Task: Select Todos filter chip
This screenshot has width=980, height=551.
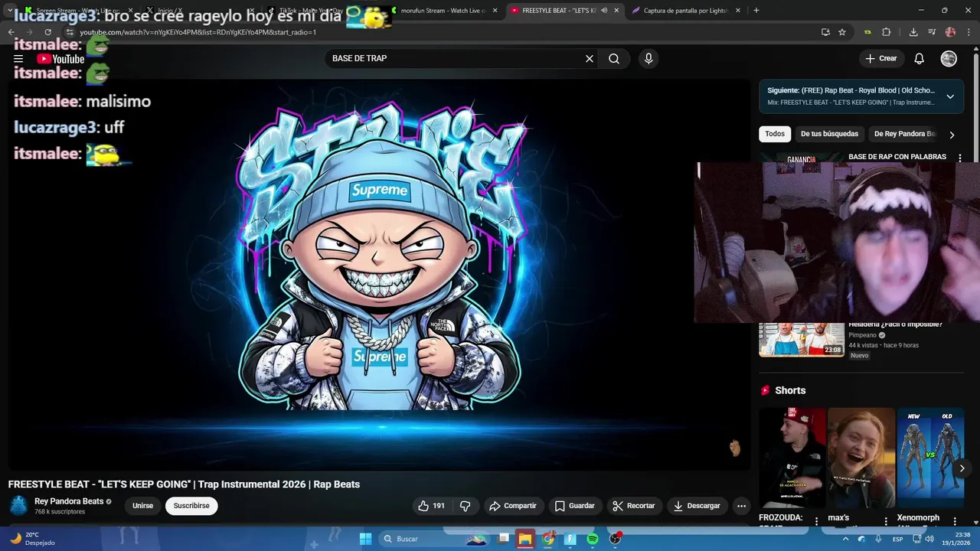Action: coord(775,134)
